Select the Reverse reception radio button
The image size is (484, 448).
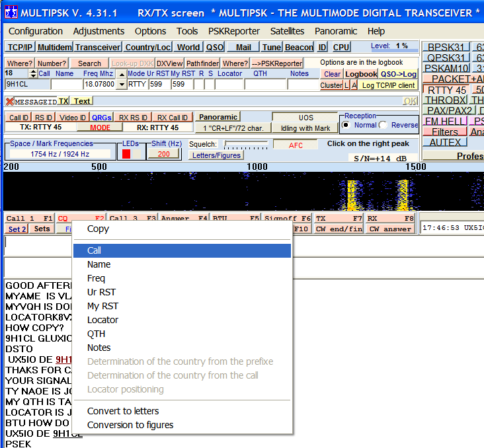[383, 125]
